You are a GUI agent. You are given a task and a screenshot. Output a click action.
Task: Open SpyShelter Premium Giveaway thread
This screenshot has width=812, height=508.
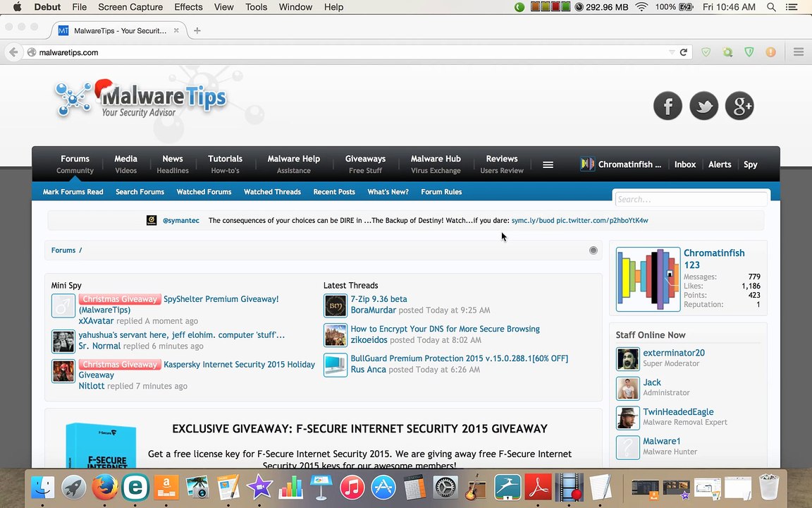click(x=221, y=299)
